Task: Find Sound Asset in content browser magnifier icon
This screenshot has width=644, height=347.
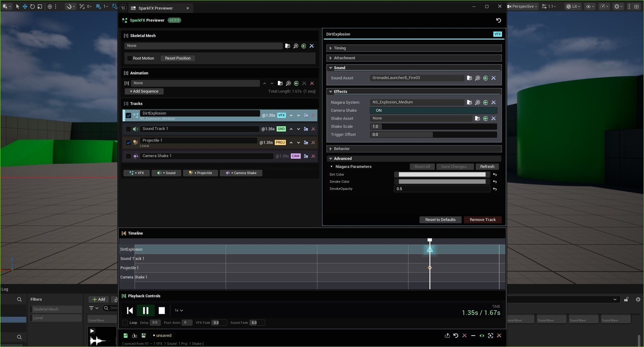Action: (x=478, y=78)
